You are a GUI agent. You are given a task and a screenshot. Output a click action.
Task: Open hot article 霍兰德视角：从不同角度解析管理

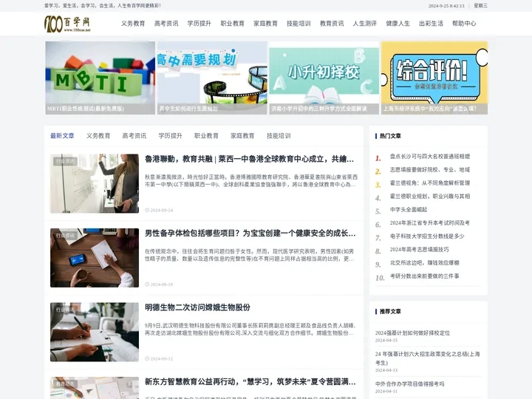pyautogui.click(x=430, y=183)
